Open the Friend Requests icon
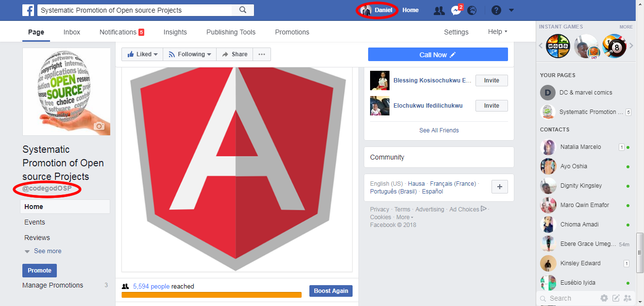The height and width of the screenshot is (306, 644). click(x=439, y=10)
